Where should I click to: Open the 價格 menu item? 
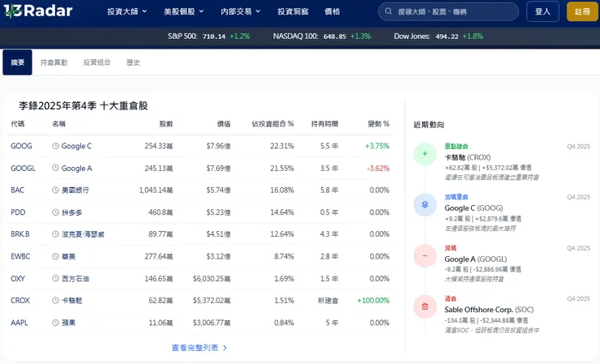pos(332,11)
